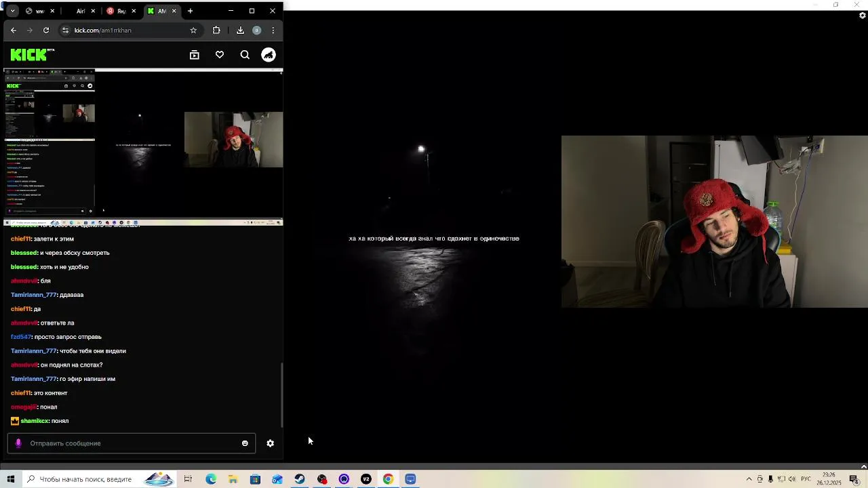This screenshot has width=868, height=488.
Task: Close the Kick 'AM' tab
Action: (174, 11)
